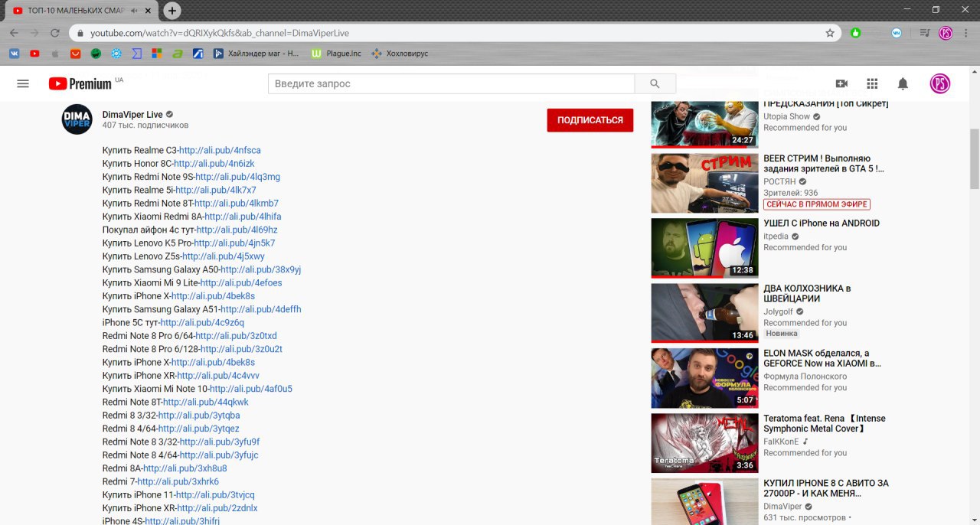This screenshot has width=980, height=525.
Task: Open the Jolygolf channel name
Action: pos(779,311)
